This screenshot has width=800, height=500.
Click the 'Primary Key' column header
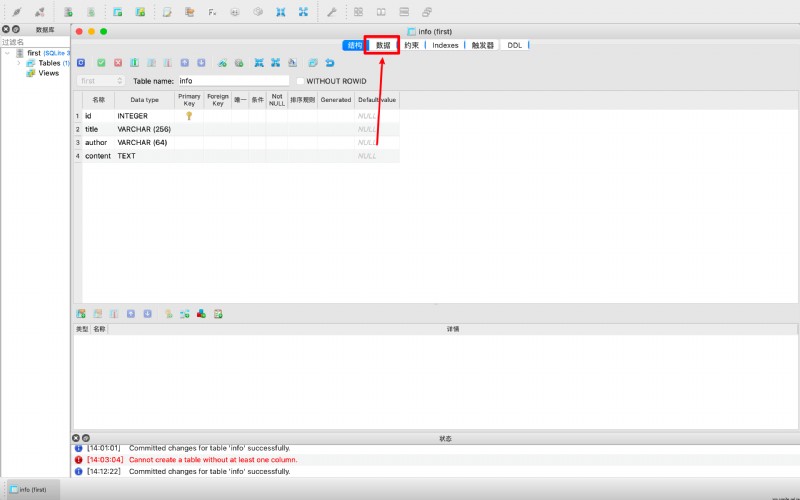(x=189, y=100)
